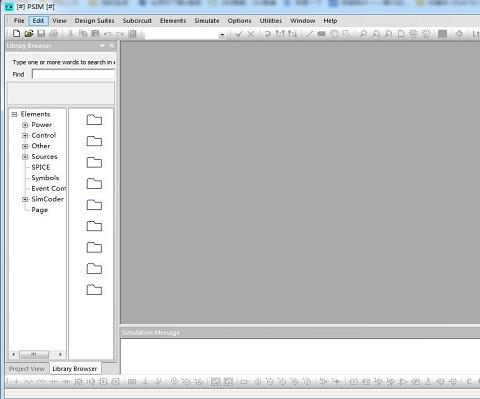This screenshot has width=480, height=399.
Task: Expand the Power tree node
Action: 25,125
